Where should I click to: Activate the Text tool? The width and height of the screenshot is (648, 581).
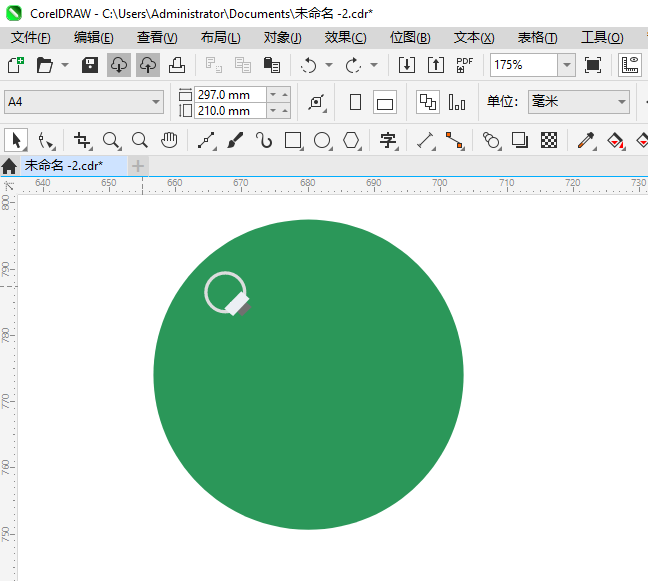[x=388, y=141]
